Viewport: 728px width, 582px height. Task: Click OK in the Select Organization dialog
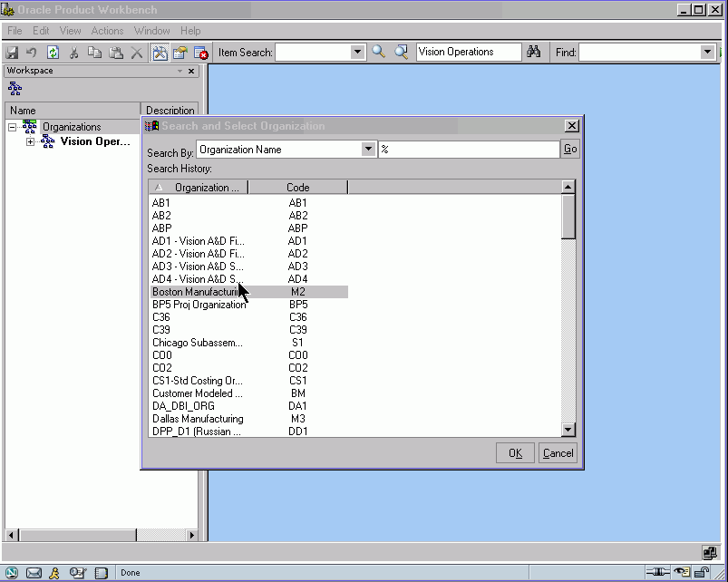(x=515, y=453)
